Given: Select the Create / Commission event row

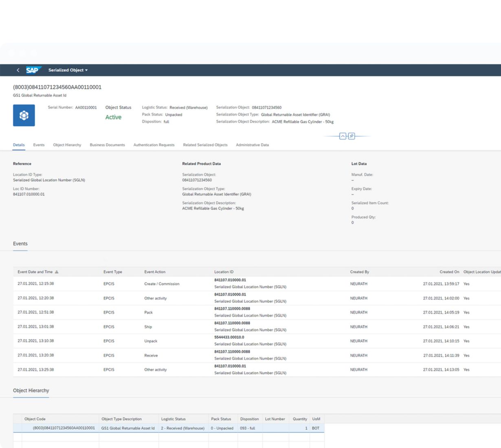Looking at the screenshot, I should tap(162, 284).
